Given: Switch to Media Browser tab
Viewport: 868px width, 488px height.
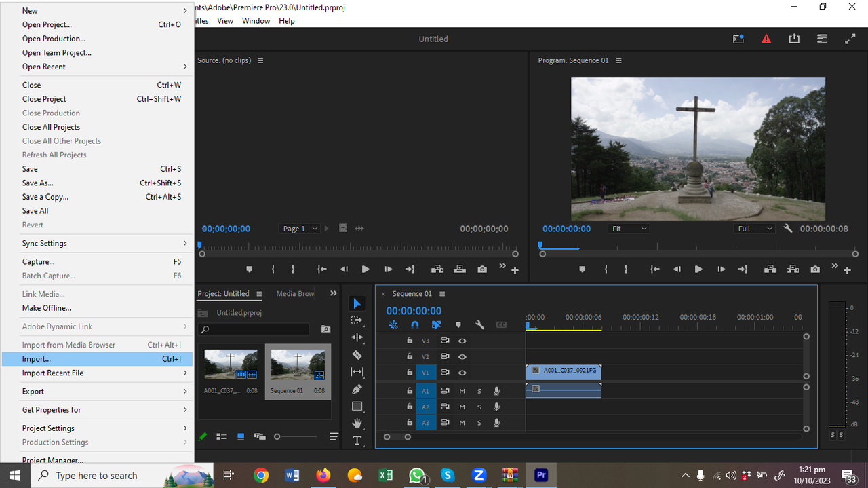Looking at the screenshot, I should (x=295, y=294).
